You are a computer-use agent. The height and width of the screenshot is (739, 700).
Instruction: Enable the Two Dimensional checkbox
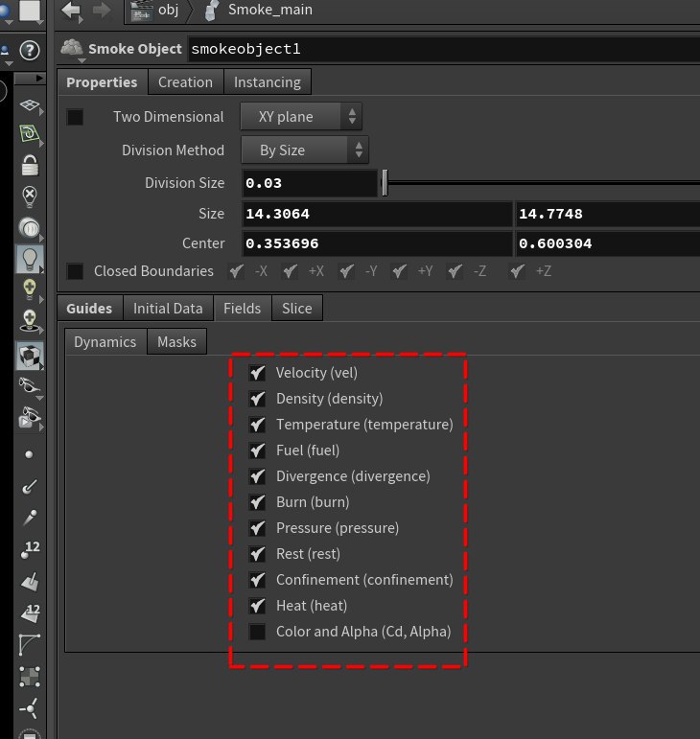click(75, 117)
